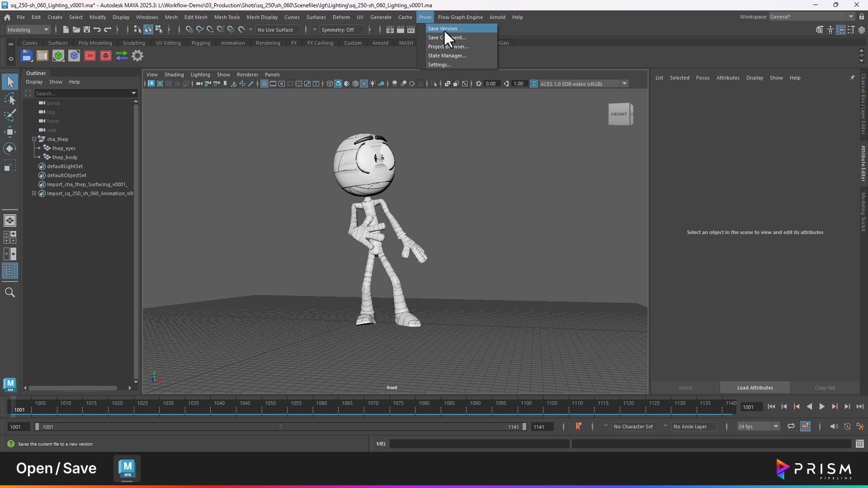This screenshot has height=488, width=868.
Task: Choose Settings in the Prism menu
Action: click(x=461, y=65)
